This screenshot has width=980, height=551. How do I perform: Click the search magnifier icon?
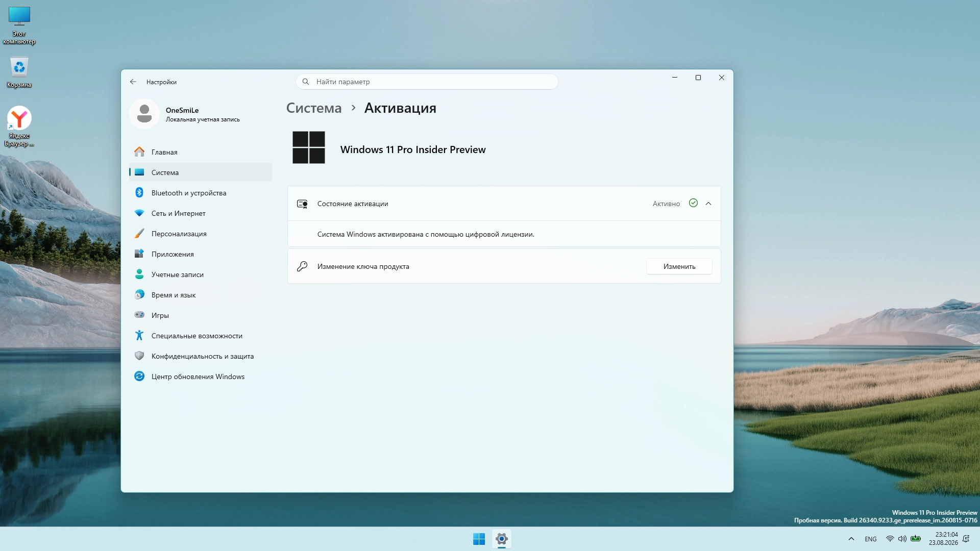click(306, 82)
